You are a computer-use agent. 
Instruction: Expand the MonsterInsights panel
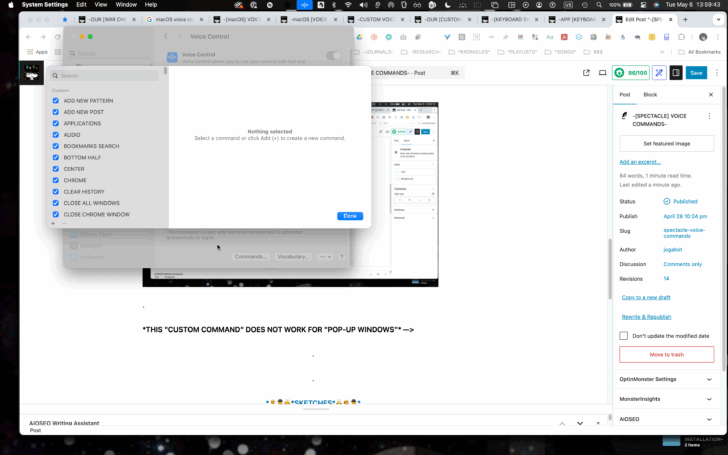click(666, 399)
